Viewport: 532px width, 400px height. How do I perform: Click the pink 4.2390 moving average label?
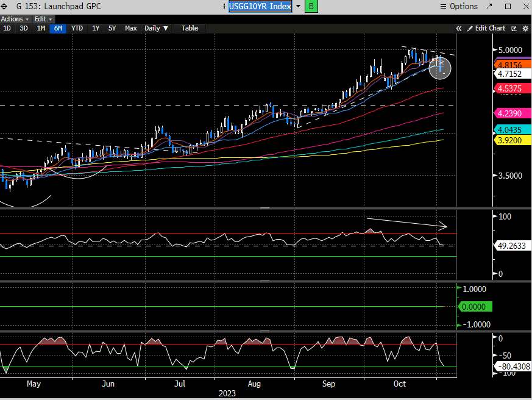click(511, 113)
